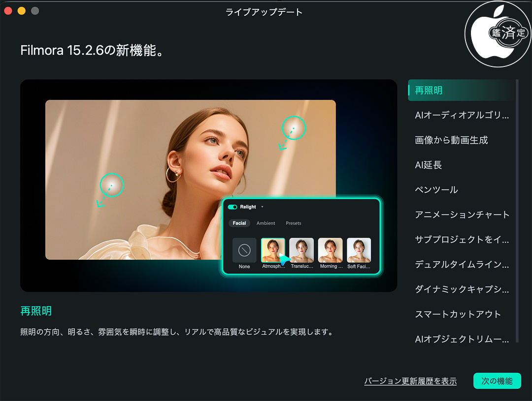Switch to the Ambient tab
The image size is (532, 401).
[266, 223]
